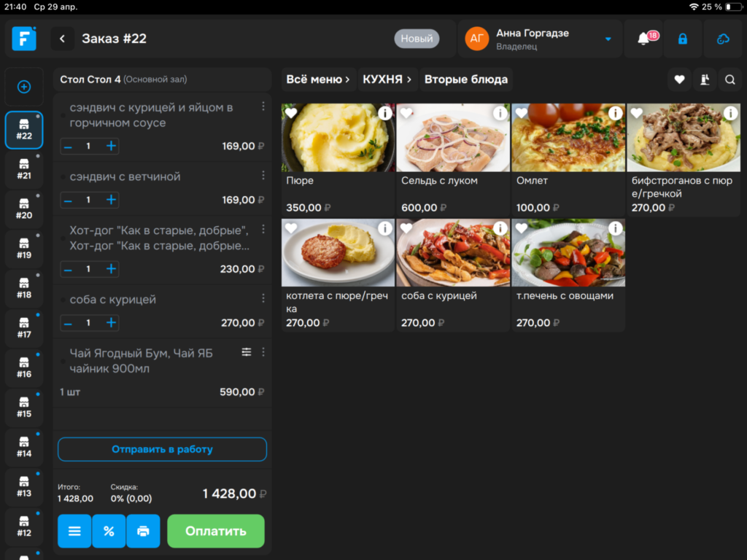Favorite т.печень с овощами with its heart
The height and width of the screenshot is (560, 747).
[x=522, y=228]
